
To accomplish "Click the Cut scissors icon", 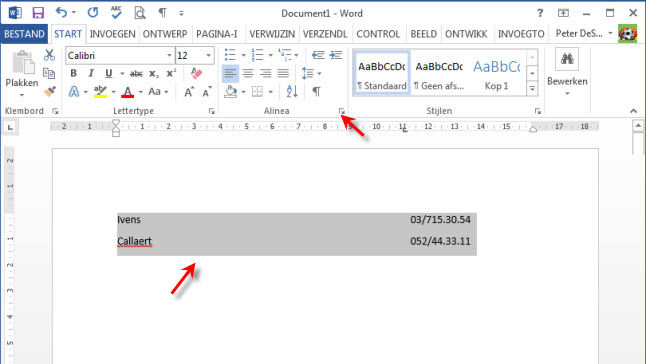I will click(49, 55).
